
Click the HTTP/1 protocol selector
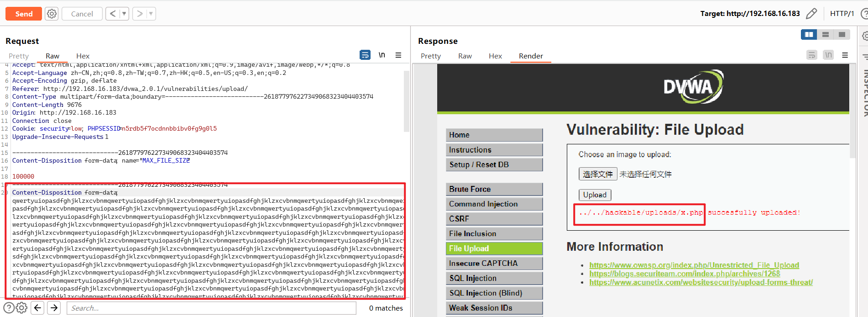842,14
